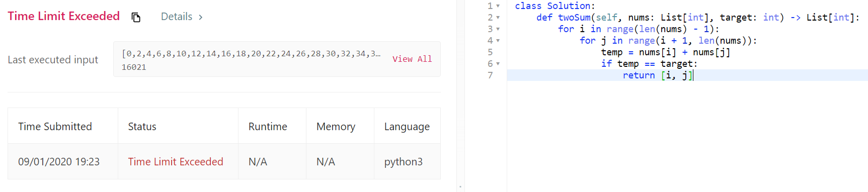868x192 pixels.
Task: Click line number 5 in gutter
Action: (490, 52)
